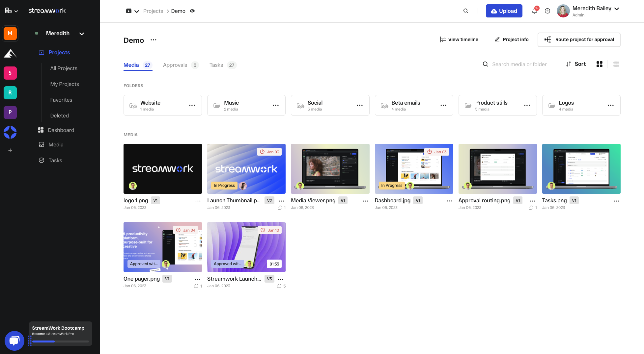The image size is (644, 354).
Task: Open the orange M workspace icon
Action: [10, 33]
